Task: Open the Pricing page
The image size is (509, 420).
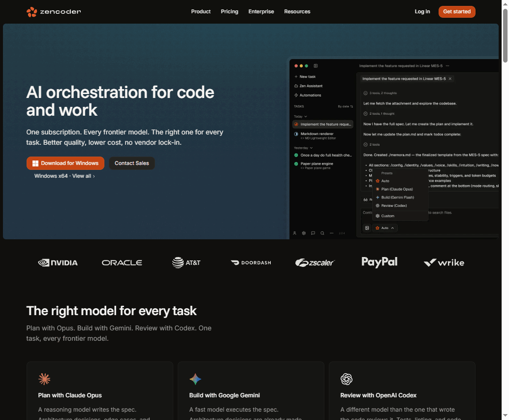Action: (229, 12)
